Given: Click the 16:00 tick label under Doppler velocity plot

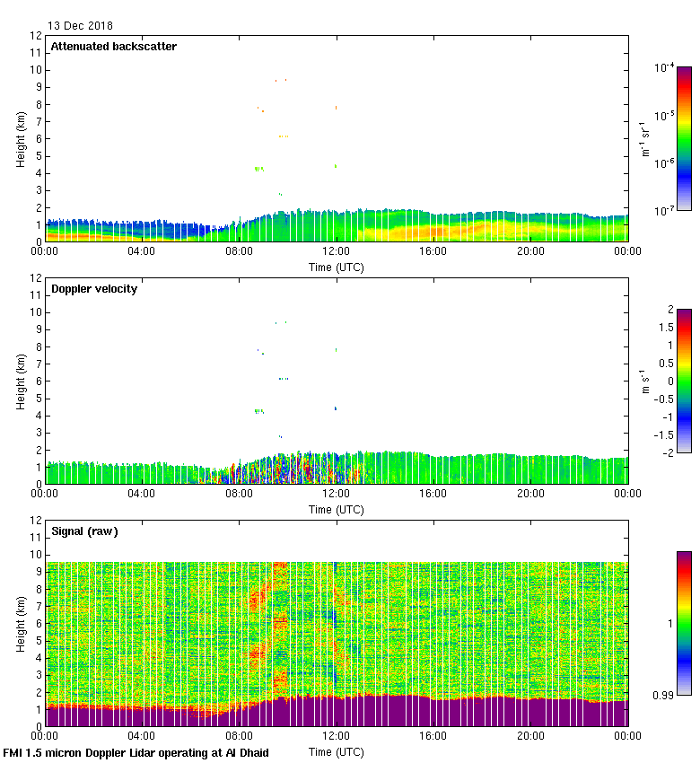Looking at the screenshot, I should coord(433,494).
